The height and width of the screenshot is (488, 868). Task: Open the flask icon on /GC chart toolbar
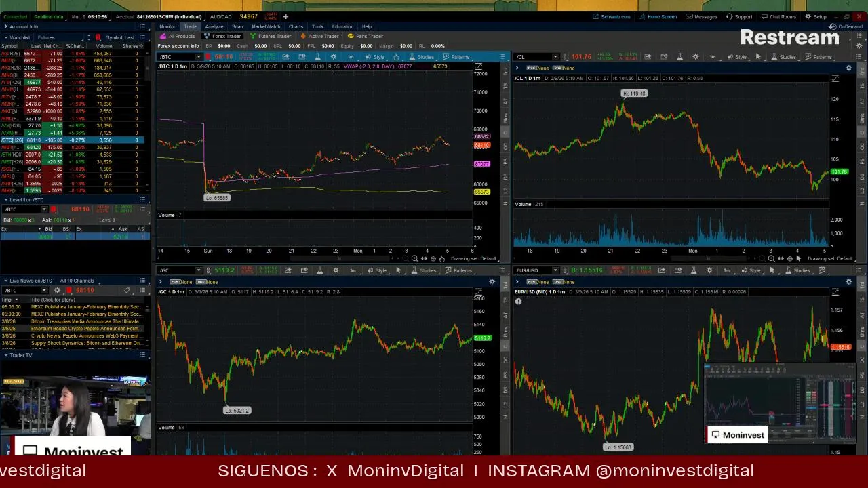click(x=319, y=270)
